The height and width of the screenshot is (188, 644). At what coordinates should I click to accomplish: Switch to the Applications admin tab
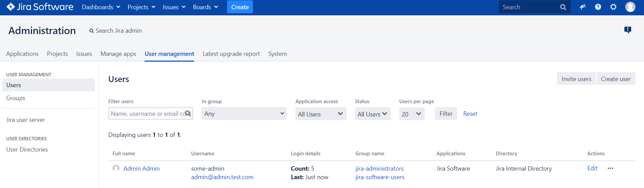point(22,54)
